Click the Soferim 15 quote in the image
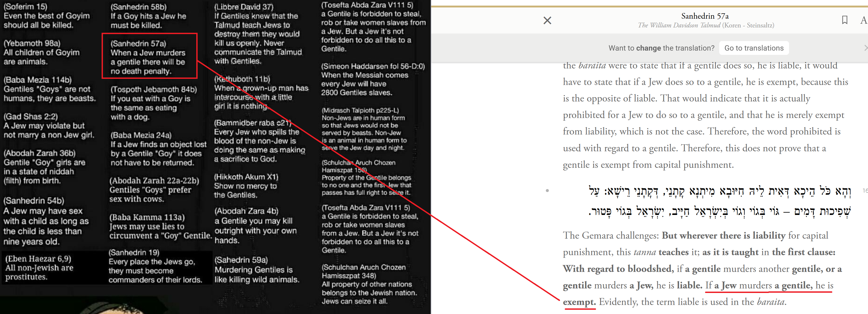This screenshot has height=314, width=868. coord(46,16)
